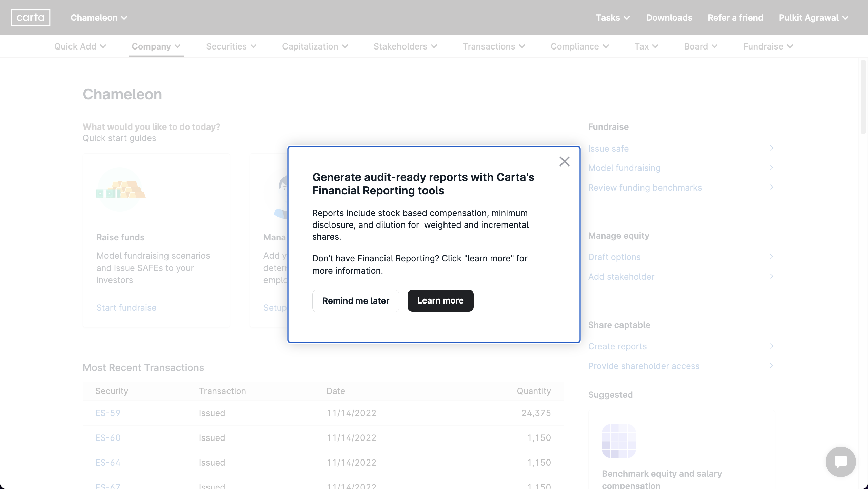Open the Transactions menu
The height and width of the screenshot is (489, 868).
coord(494,46)
